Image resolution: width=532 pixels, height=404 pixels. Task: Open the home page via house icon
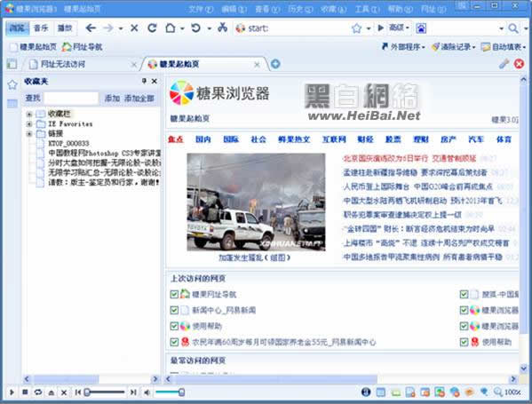click(171, 28)
